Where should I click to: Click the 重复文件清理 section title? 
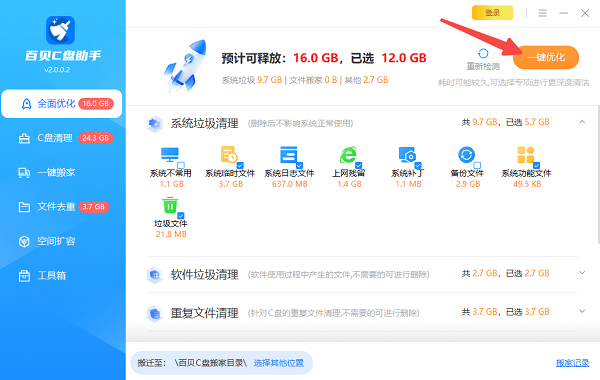point(205,313)
